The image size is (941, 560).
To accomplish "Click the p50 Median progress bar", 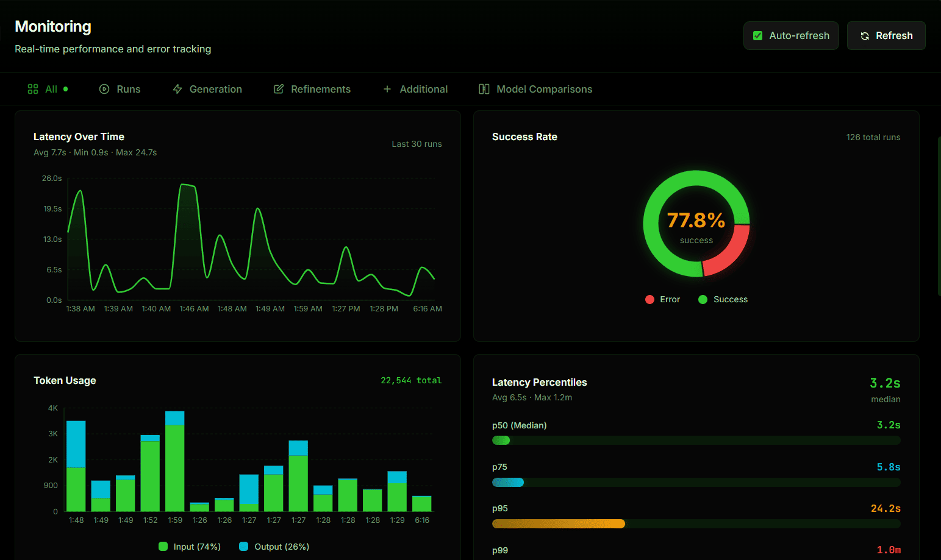I will click(x=696, y=441).
